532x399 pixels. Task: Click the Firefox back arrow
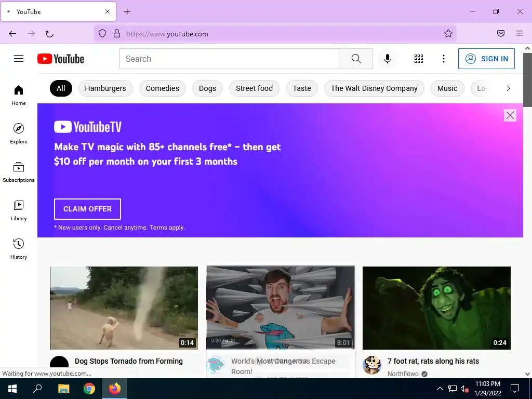point(12,34)
